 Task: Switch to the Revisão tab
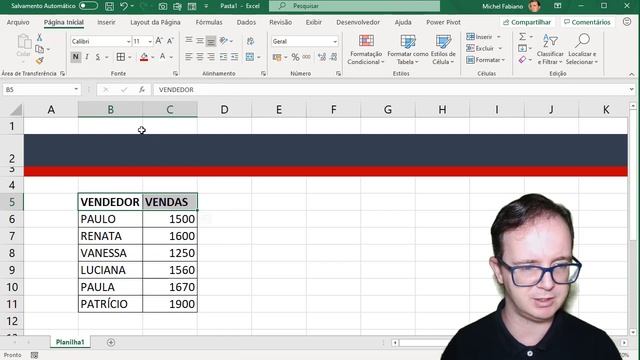pyautogui.click(x=280, y=22)
